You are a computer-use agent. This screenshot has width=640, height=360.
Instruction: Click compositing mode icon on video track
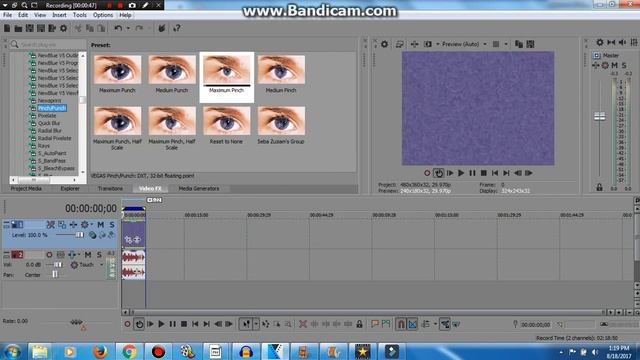pos(92,235)
